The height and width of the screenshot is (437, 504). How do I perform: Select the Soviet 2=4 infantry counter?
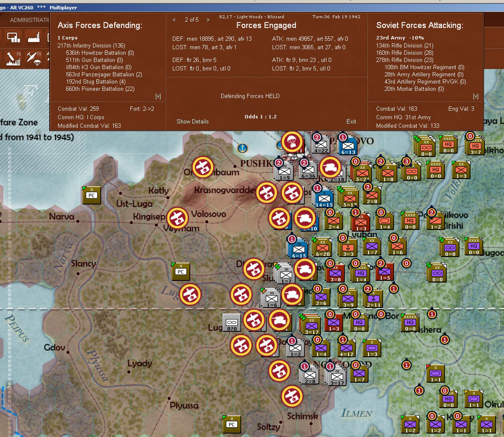(334, 221)
